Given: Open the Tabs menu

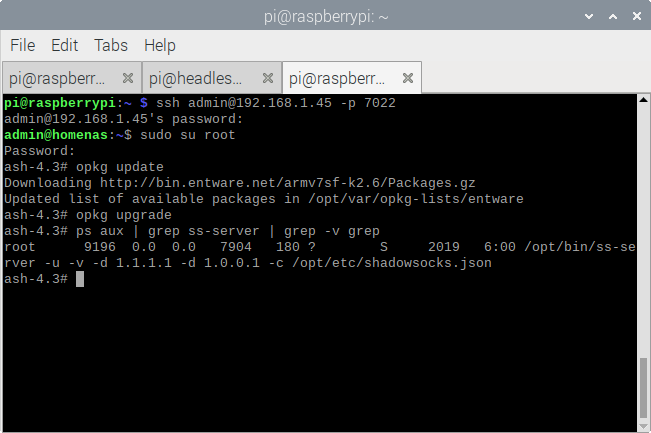Looking at the screenshot, I should (x=111, y=45).
